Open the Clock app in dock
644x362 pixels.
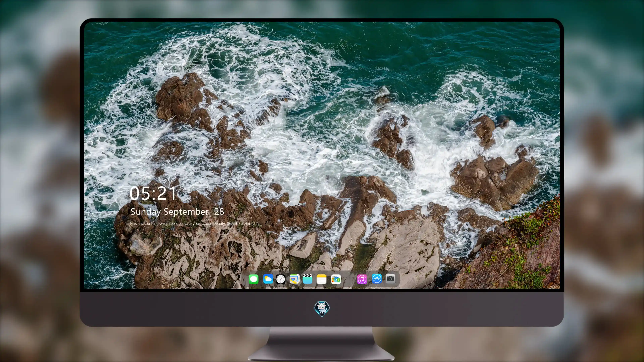281,279
